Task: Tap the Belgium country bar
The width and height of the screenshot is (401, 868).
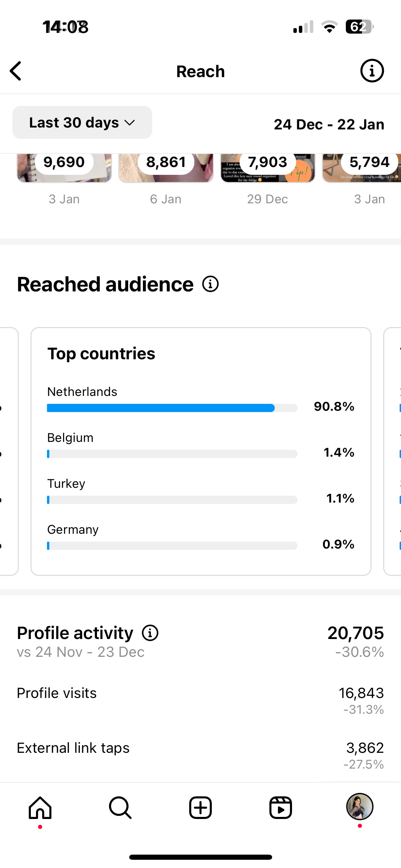Action: click(172, 454)
